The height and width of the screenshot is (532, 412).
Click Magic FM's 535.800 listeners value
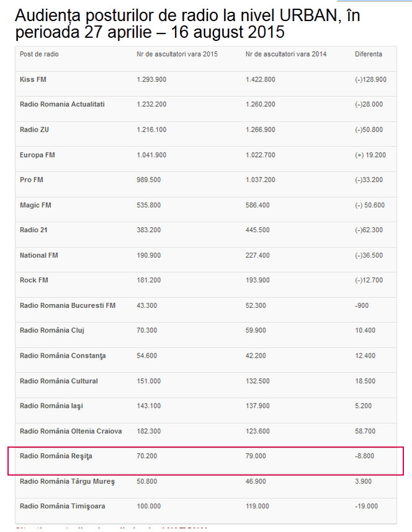149,205
